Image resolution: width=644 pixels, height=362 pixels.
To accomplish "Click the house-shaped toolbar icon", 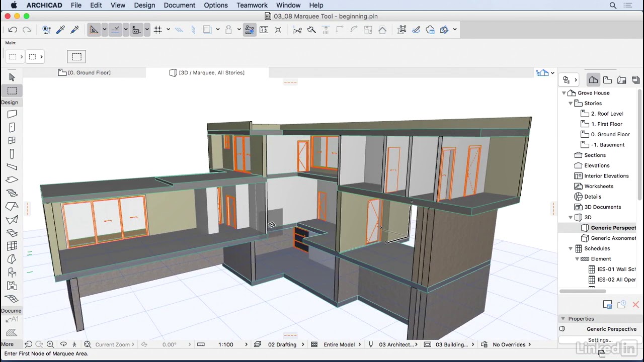I will tap(382, 30).
